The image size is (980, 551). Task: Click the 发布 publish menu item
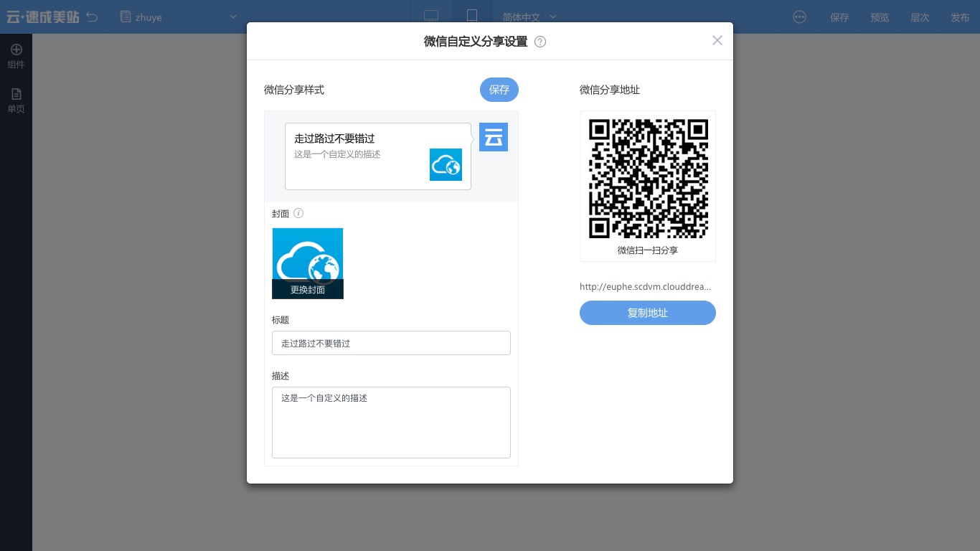click(x=960, y=17)
